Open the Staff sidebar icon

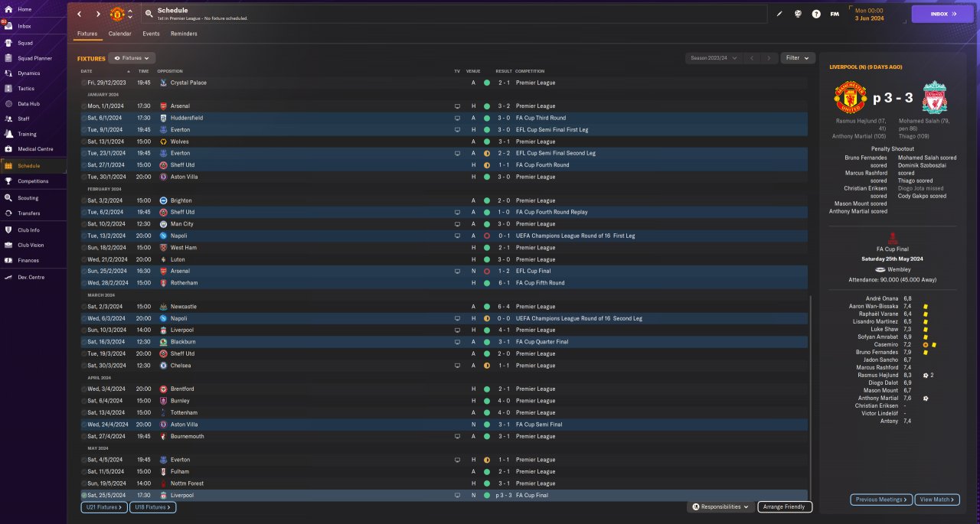click(8, 119)
